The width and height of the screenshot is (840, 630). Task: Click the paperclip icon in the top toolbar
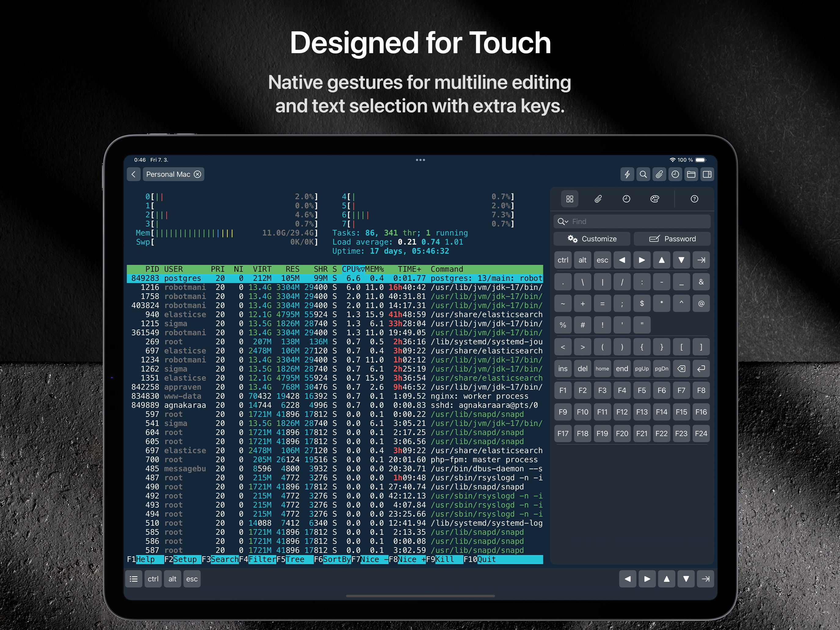click(659, 174)
